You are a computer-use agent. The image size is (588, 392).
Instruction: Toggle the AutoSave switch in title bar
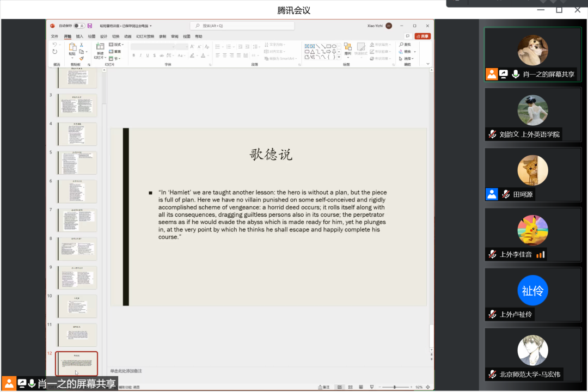(x=79, y=26)
